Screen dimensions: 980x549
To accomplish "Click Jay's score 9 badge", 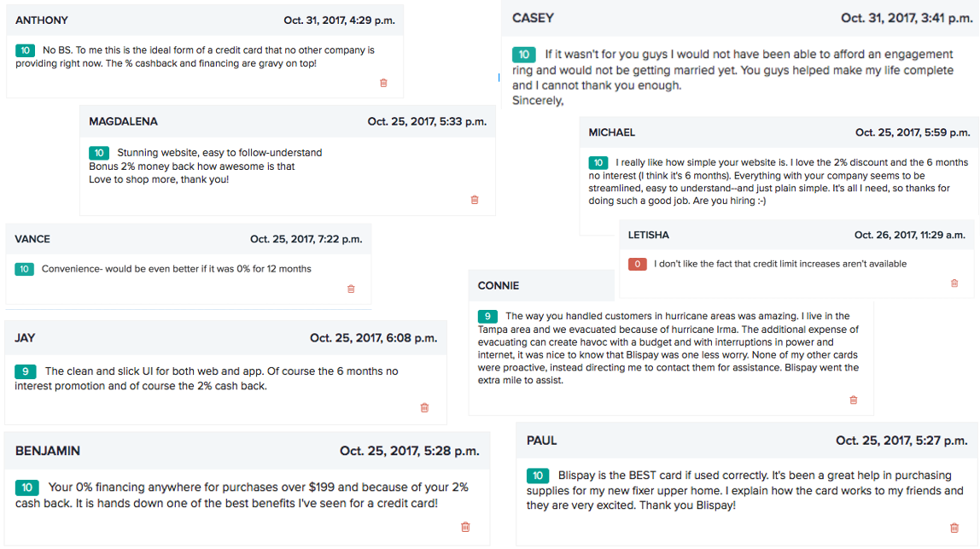I will point(25,371).
